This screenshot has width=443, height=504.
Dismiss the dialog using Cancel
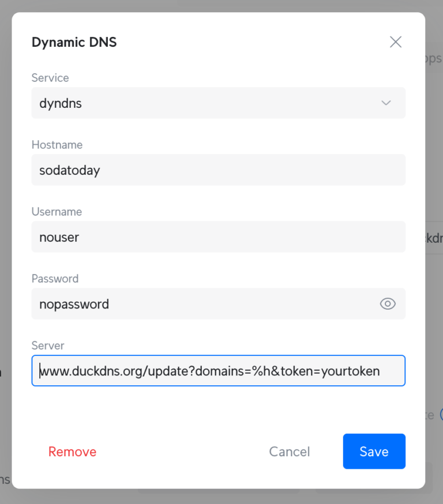(x=290, y=452)
